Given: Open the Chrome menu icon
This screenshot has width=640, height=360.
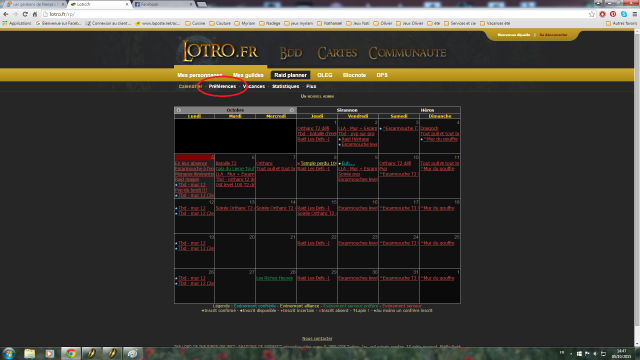Looking at the screenshot, I should click(x=635, y=14).
